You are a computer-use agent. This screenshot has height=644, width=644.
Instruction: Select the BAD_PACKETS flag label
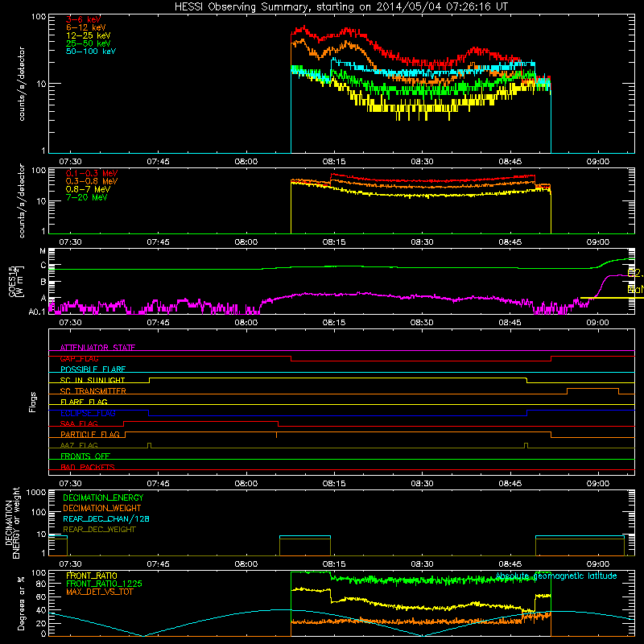point(88,467)
